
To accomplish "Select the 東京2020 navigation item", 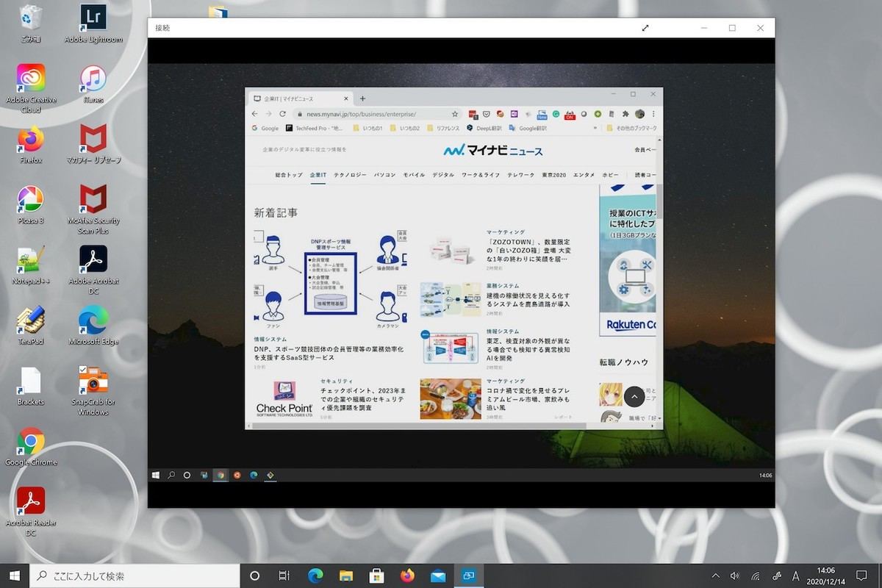I will coord(554,175).
